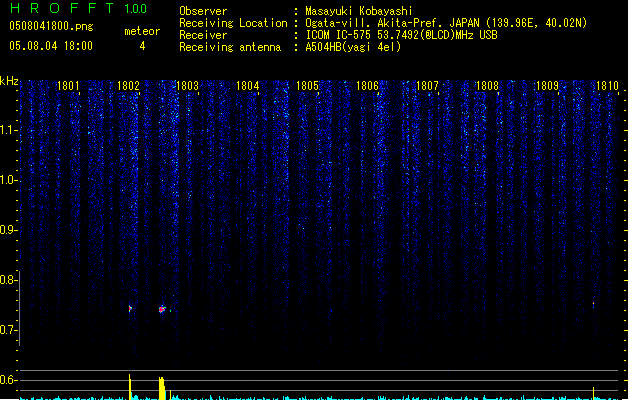
Task: Click the date stamp 05.08.04 18:00
Action: click(51, 46)
